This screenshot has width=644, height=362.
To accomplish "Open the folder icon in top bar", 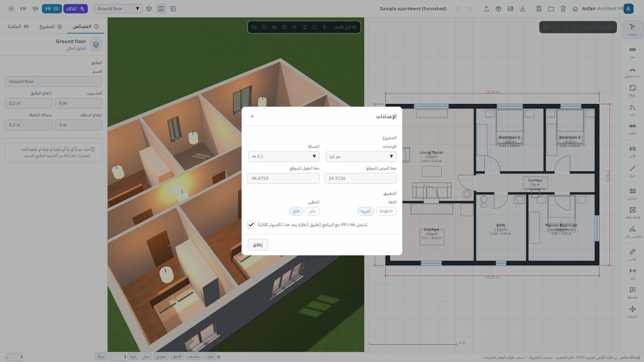I will point(551,8).
